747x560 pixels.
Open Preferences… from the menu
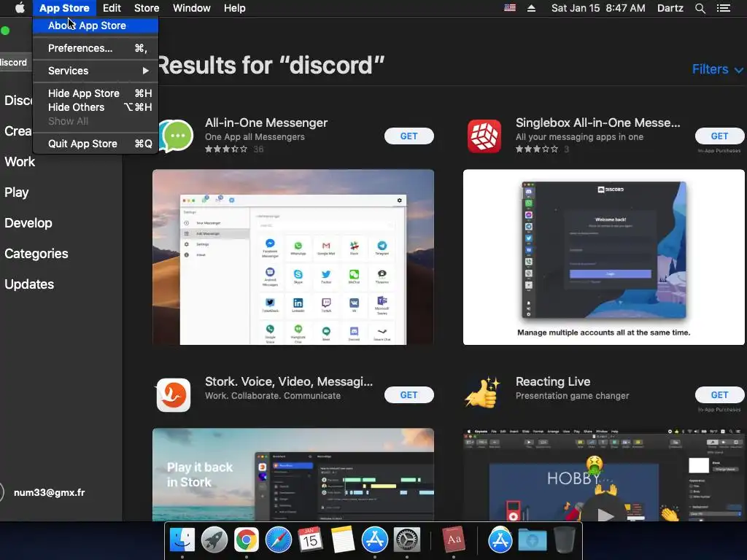pos(96,48)
